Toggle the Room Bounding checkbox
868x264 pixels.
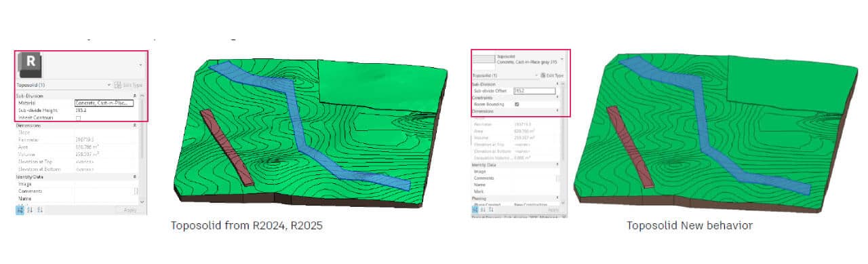click(517, 105)
